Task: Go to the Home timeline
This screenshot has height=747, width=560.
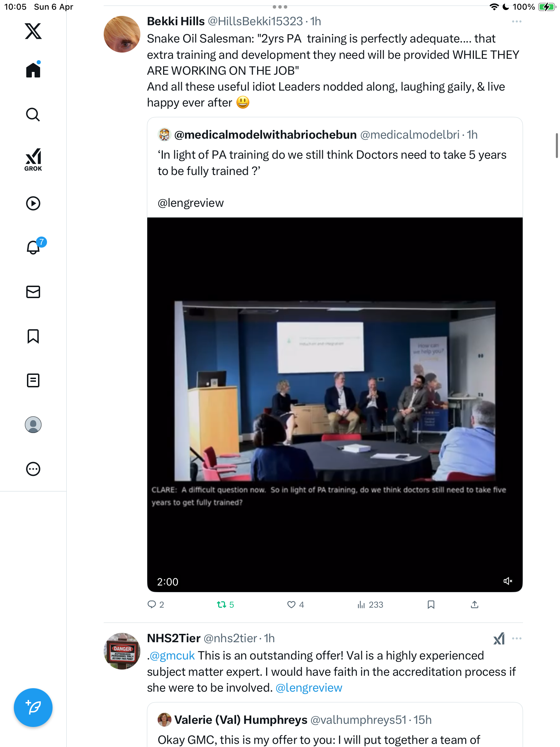Action: pos(33,70)
